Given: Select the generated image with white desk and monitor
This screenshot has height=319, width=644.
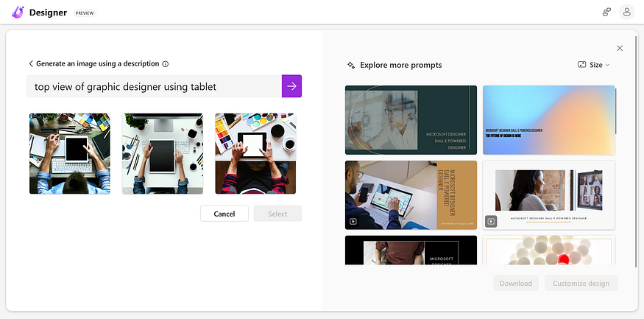Looking at the screenshot, I should point(163,154).
